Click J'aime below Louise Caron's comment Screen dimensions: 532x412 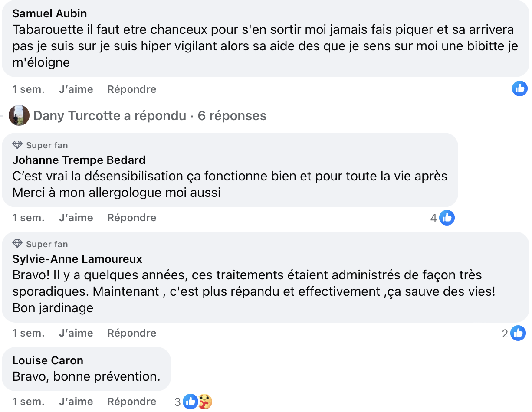(x=76, y=401)
